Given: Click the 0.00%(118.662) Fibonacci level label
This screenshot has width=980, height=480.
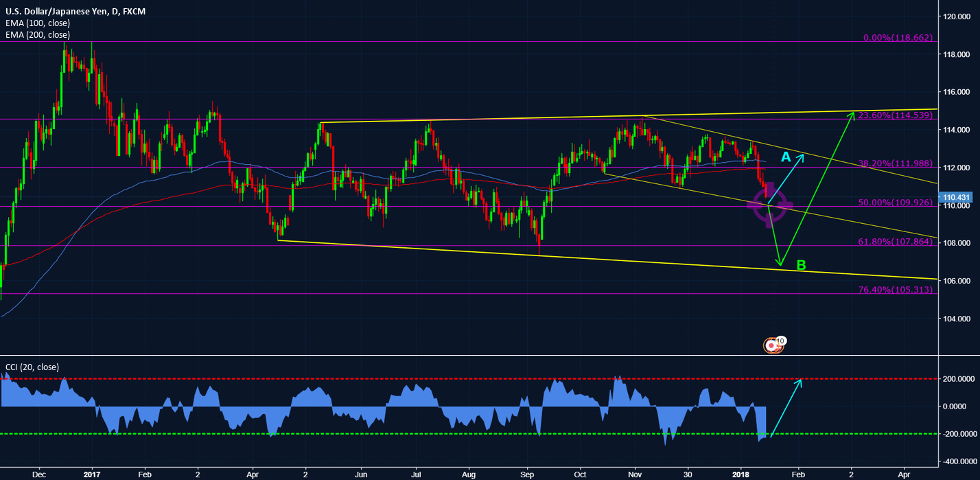Looking at the screenshot, I should pyautogui.click(x=898, y=37).
